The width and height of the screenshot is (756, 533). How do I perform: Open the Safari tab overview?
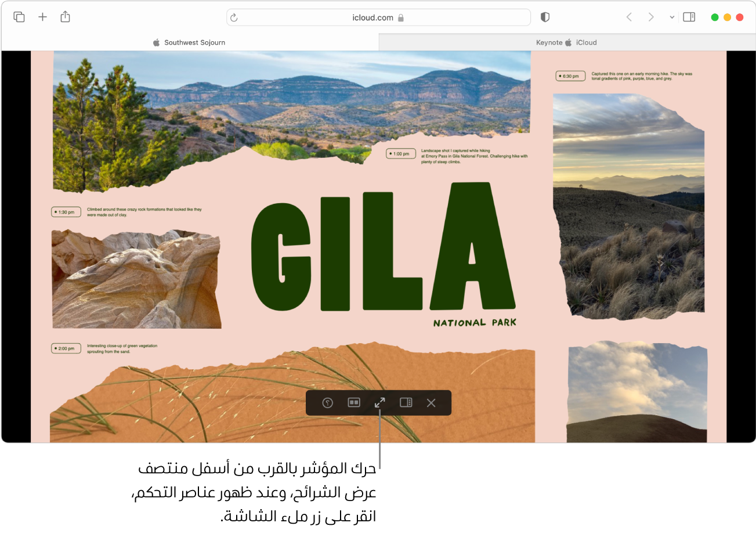pyautogui.click(x=19, y=17)
